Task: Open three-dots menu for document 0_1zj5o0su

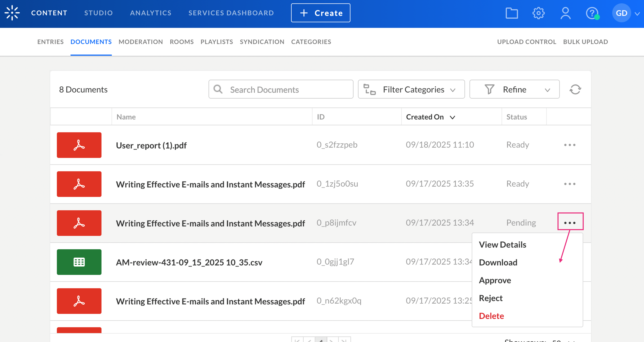Action: click(x=570, y=184)
